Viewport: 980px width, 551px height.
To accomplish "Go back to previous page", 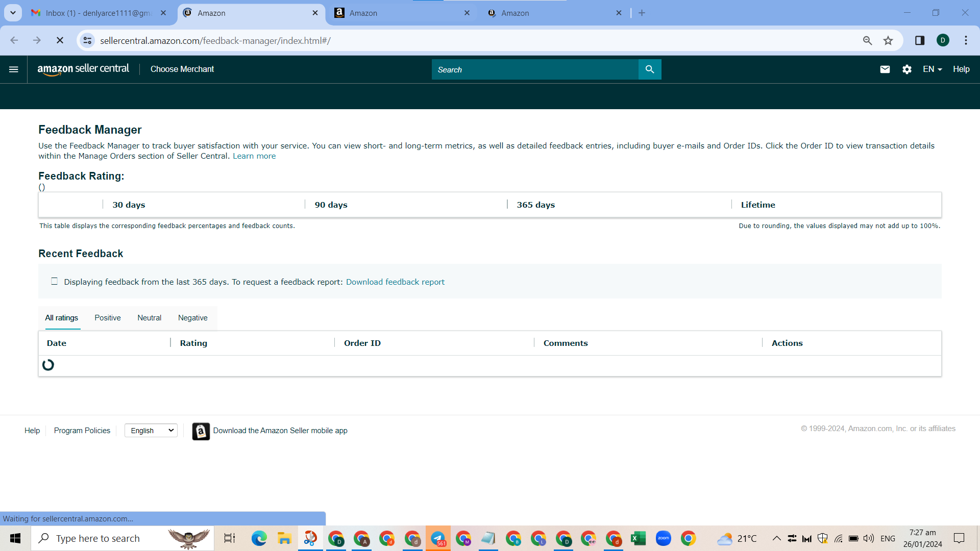I will point(14,40).
